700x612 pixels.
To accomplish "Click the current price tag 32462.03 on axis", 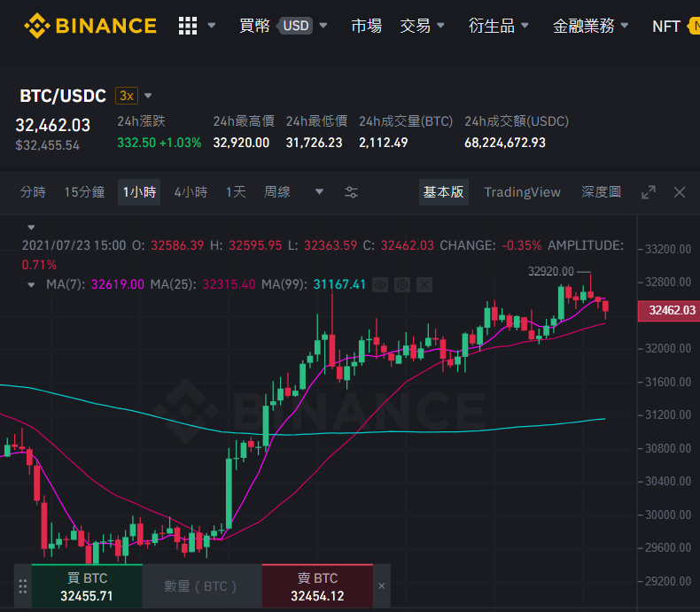I will pos(668,311).
